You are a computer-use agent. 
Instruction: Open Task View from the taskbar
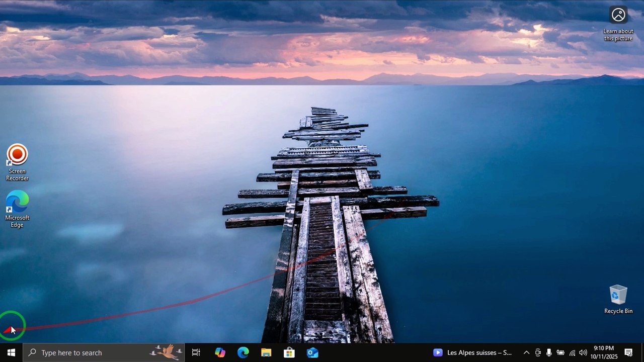pyautogui.click(x=196, y=352)
